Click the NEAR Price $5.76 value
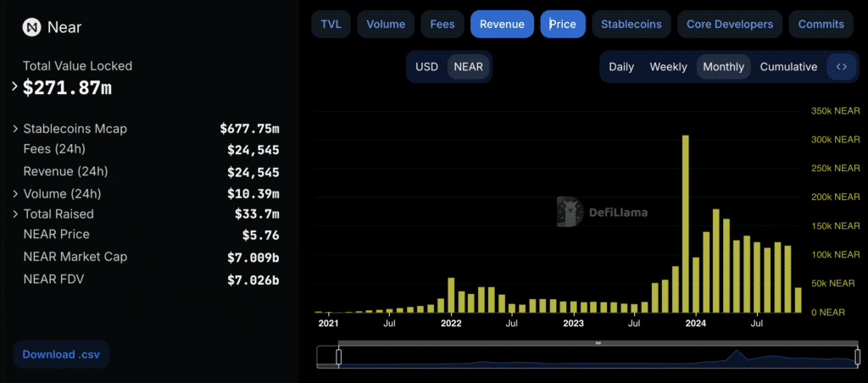The image size is (868, 383). point(260,235)
